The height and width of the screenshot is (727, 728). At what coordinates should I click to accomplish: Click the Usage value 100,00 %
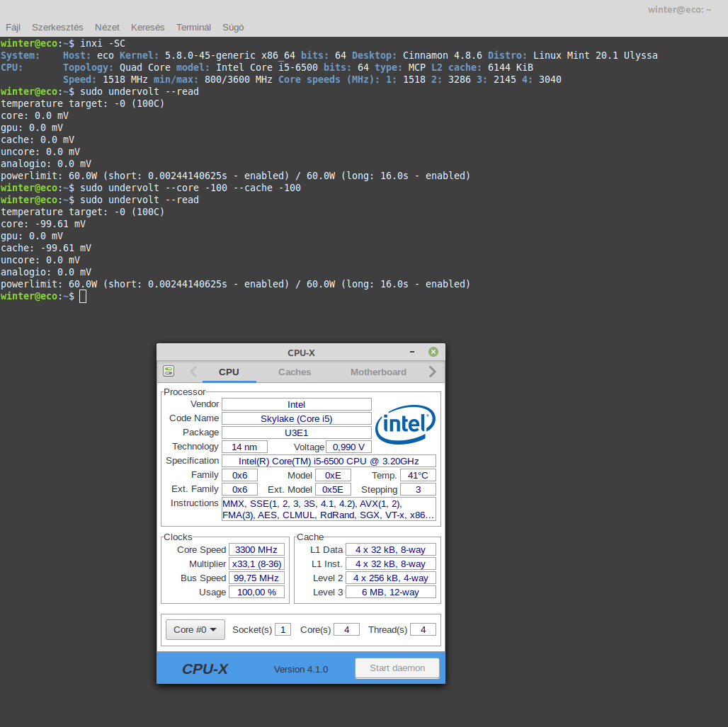[x=256, y=592]
